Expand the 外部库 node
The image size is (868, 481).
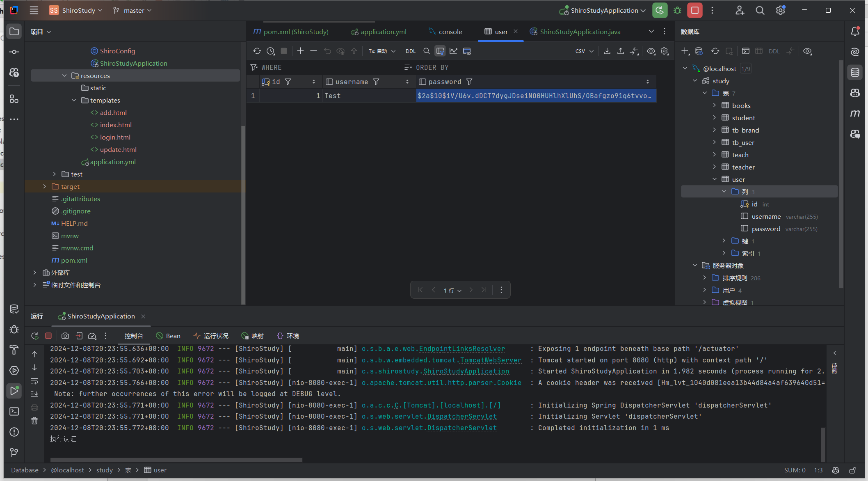click(x=35, y=273)
